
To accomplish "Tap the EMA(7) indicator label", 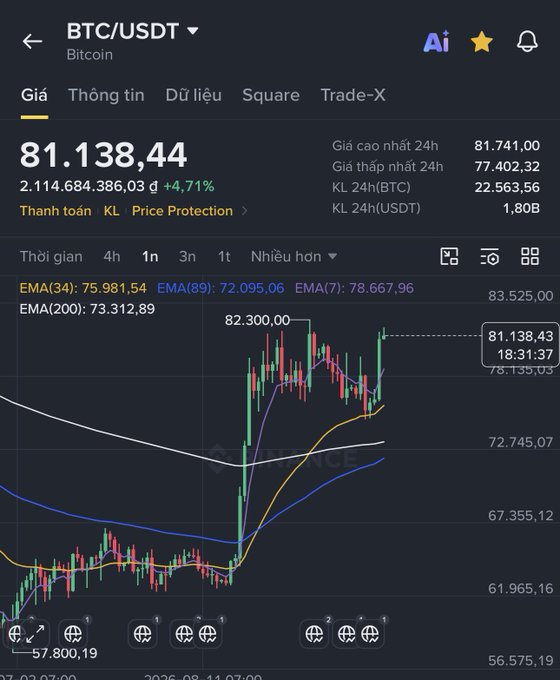I will (x=354, y=288).
